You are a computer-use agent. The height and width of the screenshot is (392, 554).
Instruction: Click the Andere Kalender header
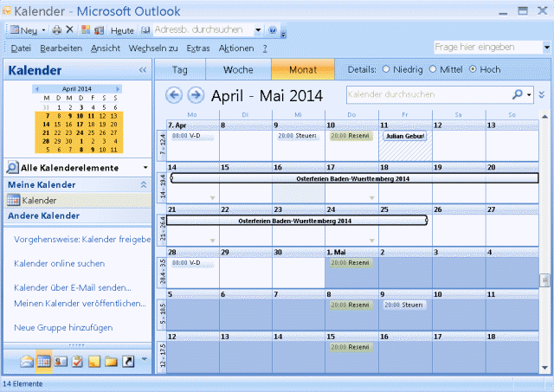point(78,215)
